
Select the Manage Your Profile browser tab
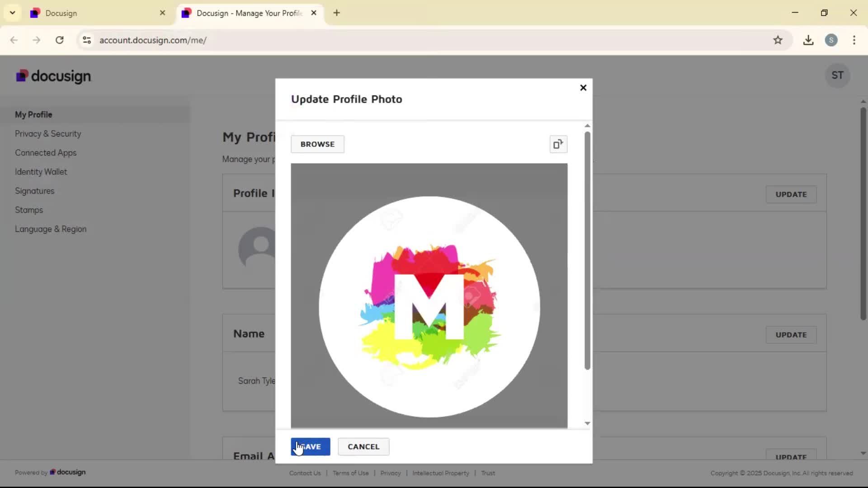(x=249, y=13)
